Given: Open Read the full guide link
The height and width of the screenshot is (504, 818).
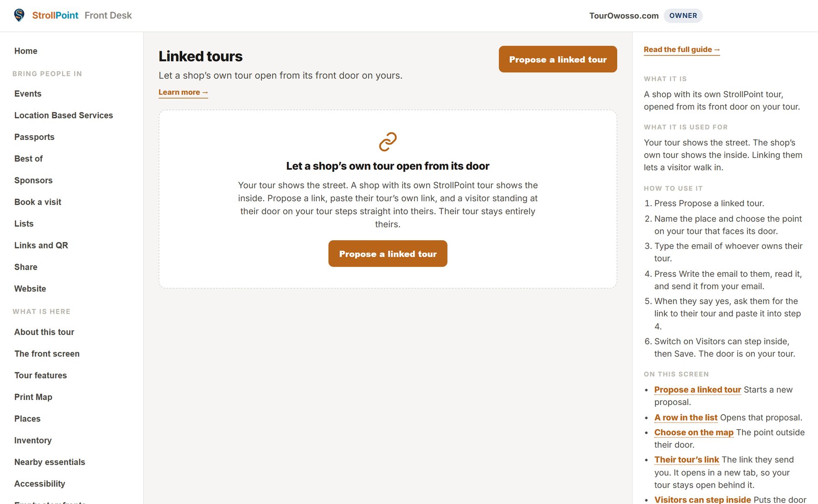Looking at the screenshot, I should 682,49.
